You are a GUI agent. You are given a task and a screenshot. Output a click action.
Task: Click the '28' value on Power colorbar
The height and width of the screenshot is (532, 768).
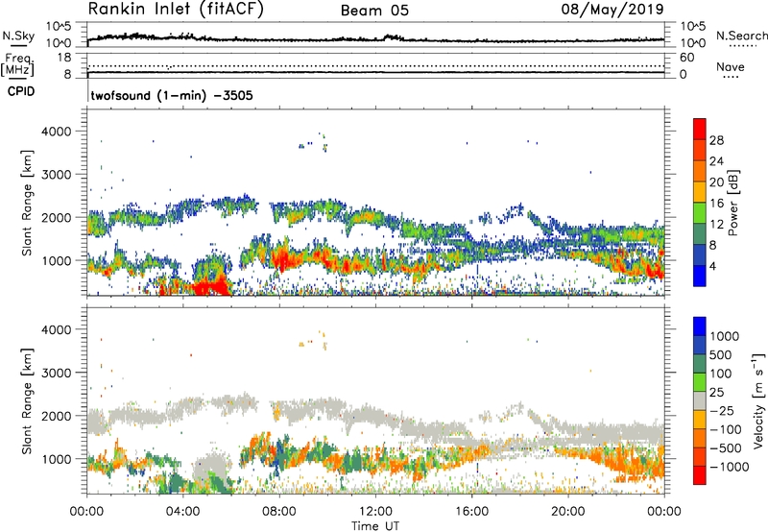pyautogui.click(x=716, y=140)
